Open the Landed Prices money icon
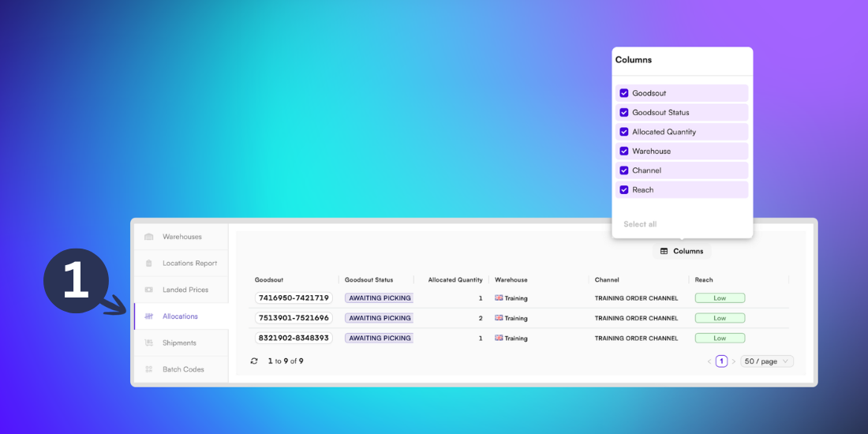 [148, 290]
